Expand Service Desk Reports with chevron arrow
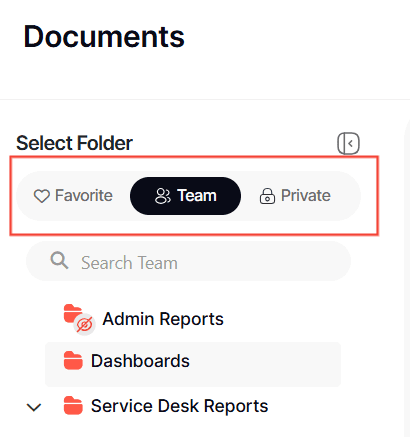 [34, 407]
